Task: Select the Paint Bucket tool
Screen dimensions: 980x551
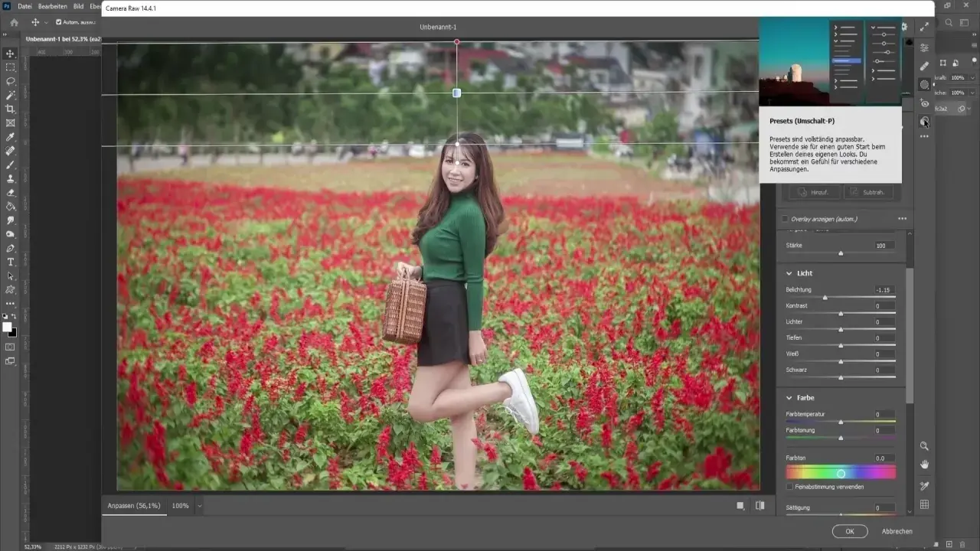Action: 11,206
